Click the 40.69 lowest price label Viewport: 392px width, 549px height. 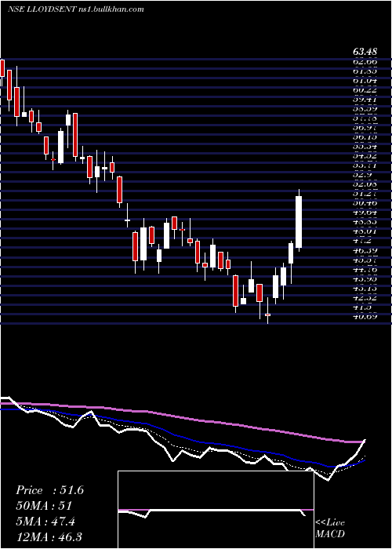point(365,317)
